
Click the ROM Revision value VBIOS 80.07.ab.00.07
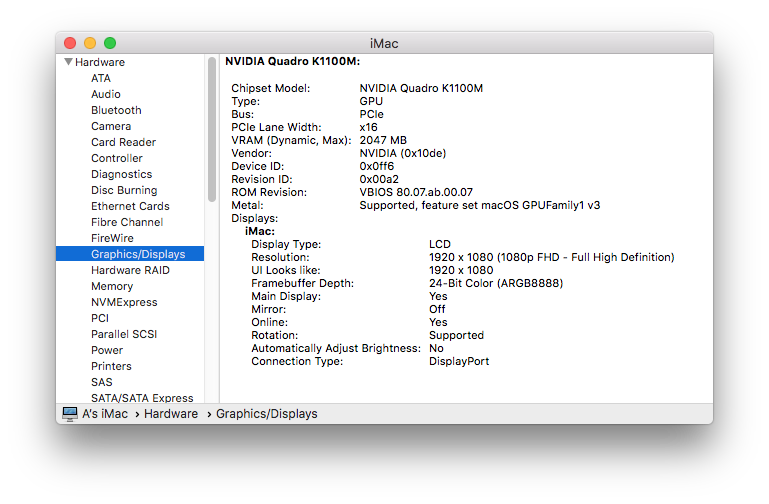(x=416, y=192)
